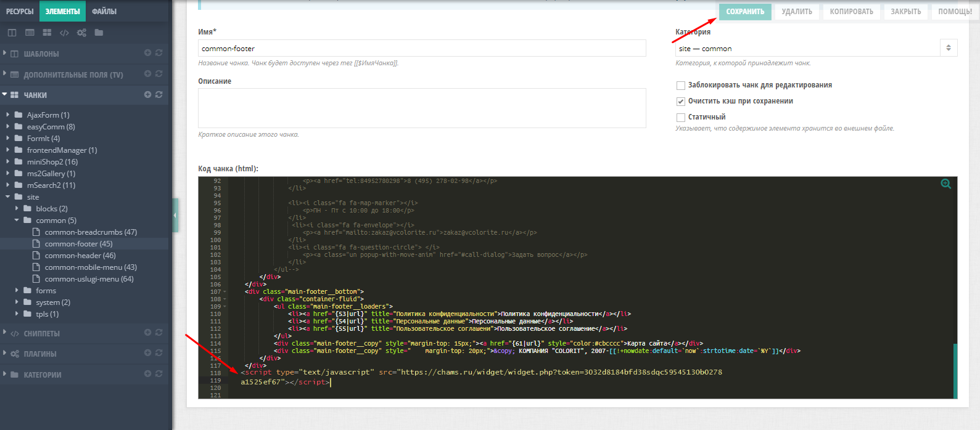Click the new template variable toolbar icon
This screenshot has width=980, height=430.
coord(30,33)
